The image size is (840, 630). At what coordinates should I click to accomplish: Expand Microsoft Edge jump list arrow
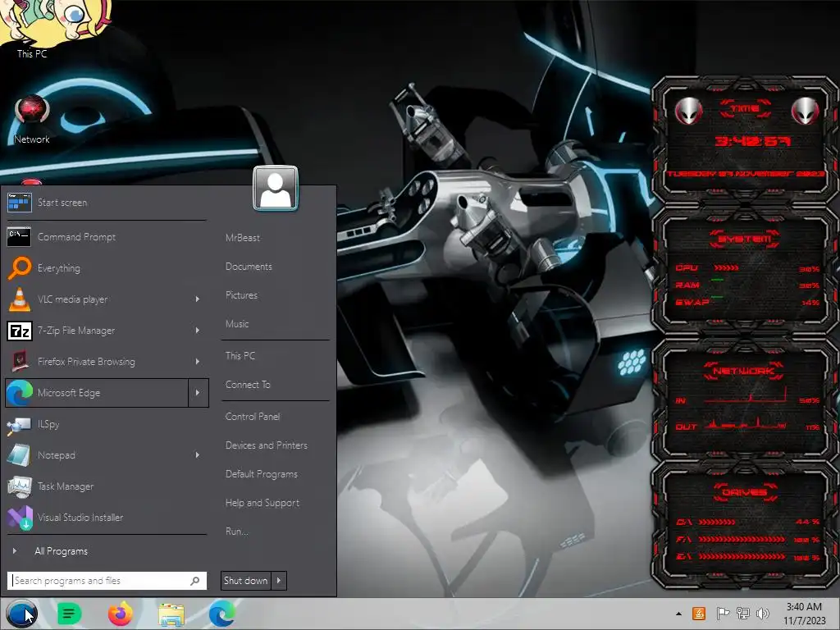[199, 393]
